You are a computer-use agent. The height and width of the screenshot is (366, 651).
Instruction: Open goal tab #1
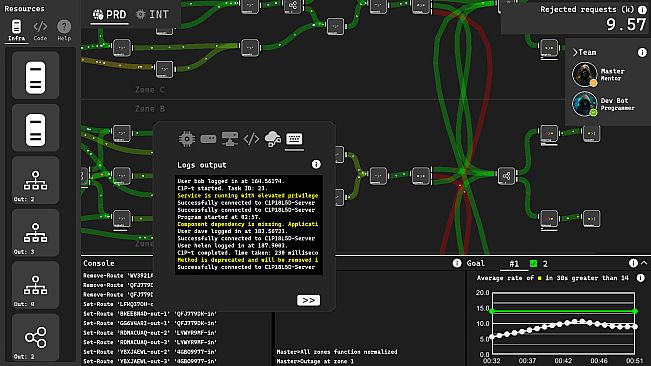click(514, 264)
